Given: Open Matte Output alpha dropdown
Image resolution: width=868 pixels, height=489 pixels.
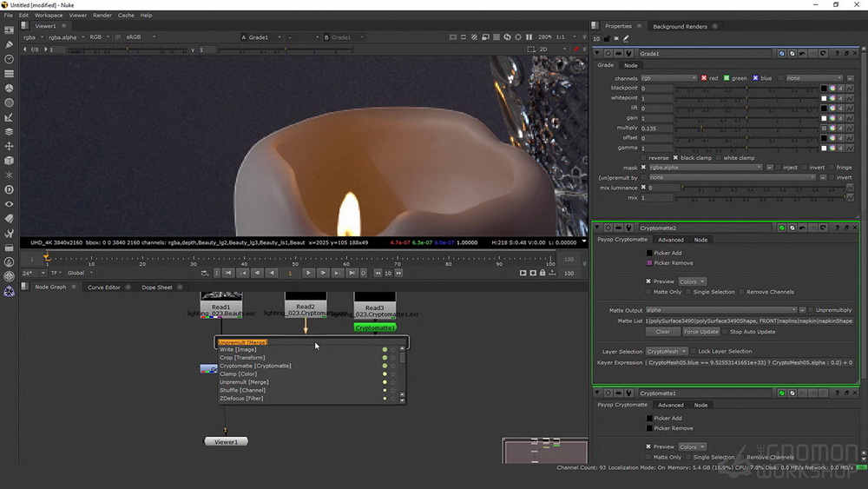Looking at the screenshot, I should coord(721,310).
